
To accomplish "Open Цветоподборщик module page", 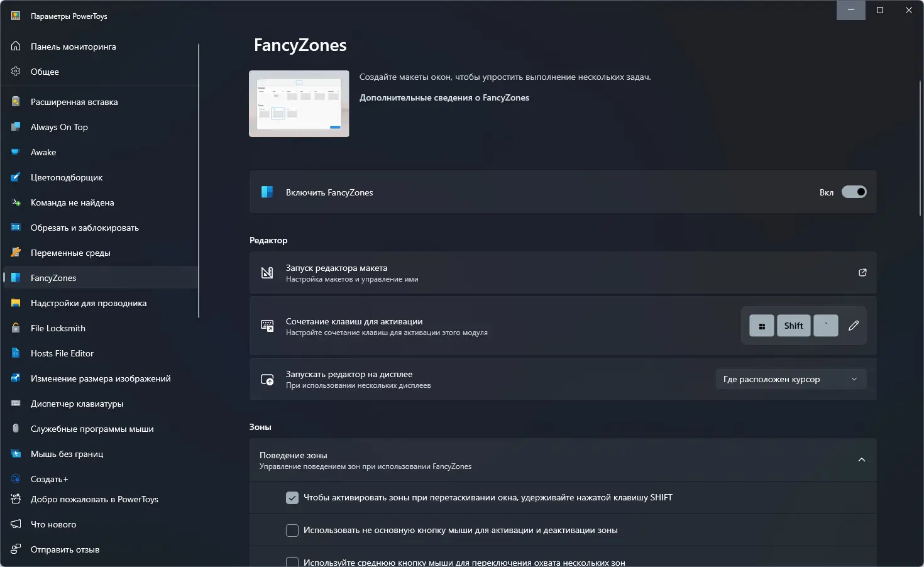I will pyautogui.click(x=101, y=177).
